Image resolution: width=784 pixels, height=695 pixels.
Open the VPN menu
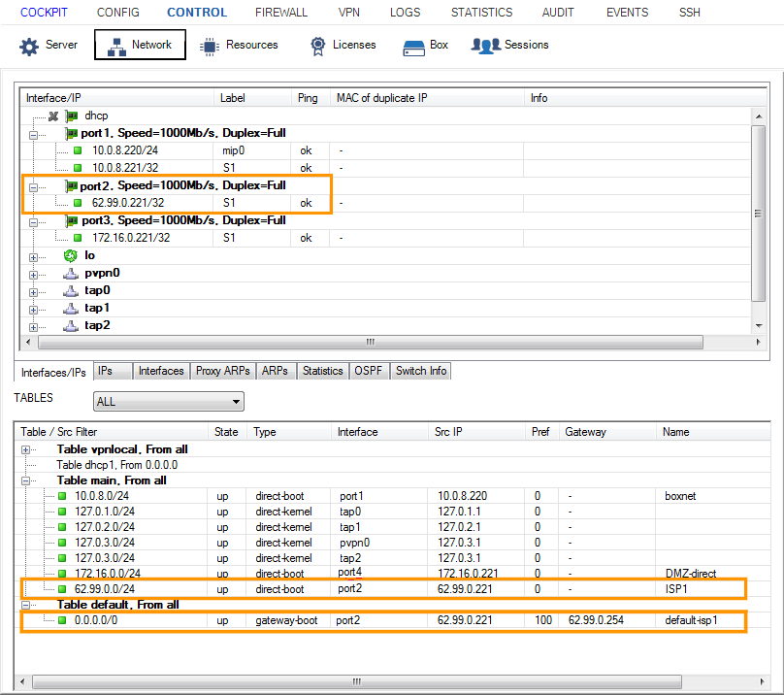pyautogui.click(x=349, y=13)
